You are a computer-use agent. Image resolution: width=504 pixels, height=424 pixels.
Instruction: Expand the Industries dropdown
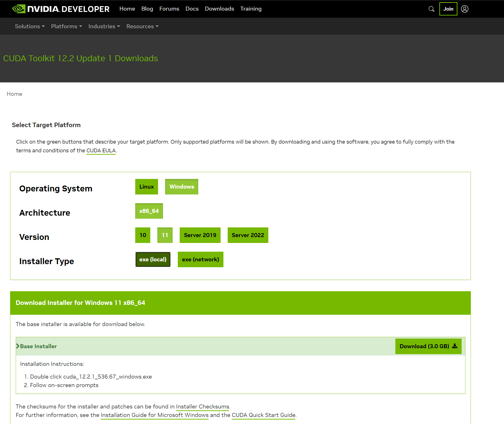click(x=104, y=26)
